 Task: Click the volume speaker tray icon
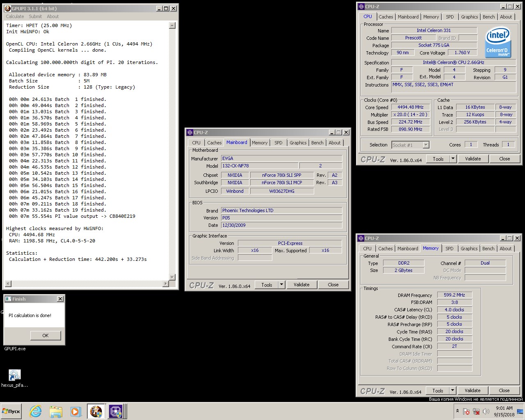[x=486, y=411]
